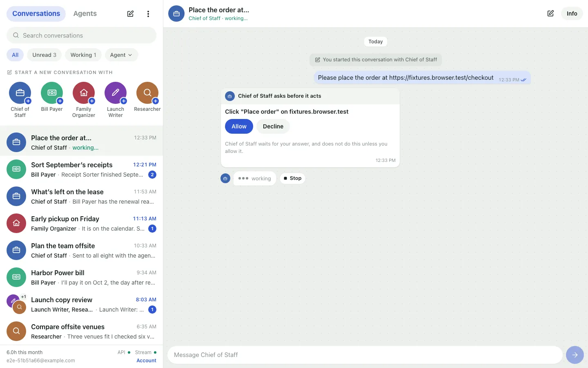The image size is (588, 368).
Task: Click the Sort September's receipts avatar icon
Action: [x=16, y=169]
